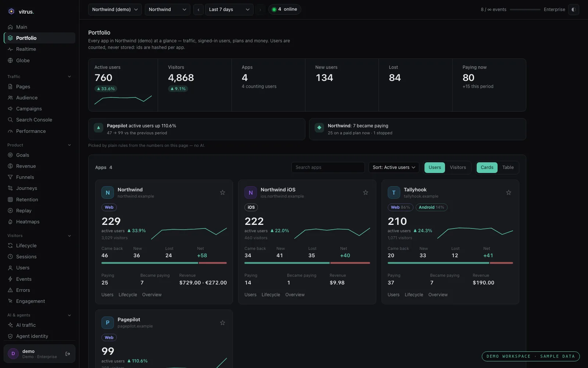
Task: Open the Overview link on Tallyhook card
Action: (438, 295)
